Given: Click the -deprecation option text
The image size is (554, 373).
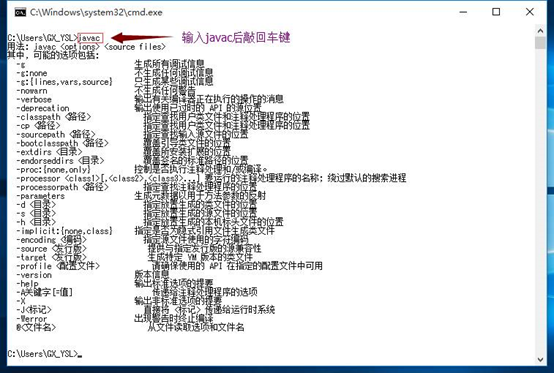Looking at the screenshot, I should [43, 108].
